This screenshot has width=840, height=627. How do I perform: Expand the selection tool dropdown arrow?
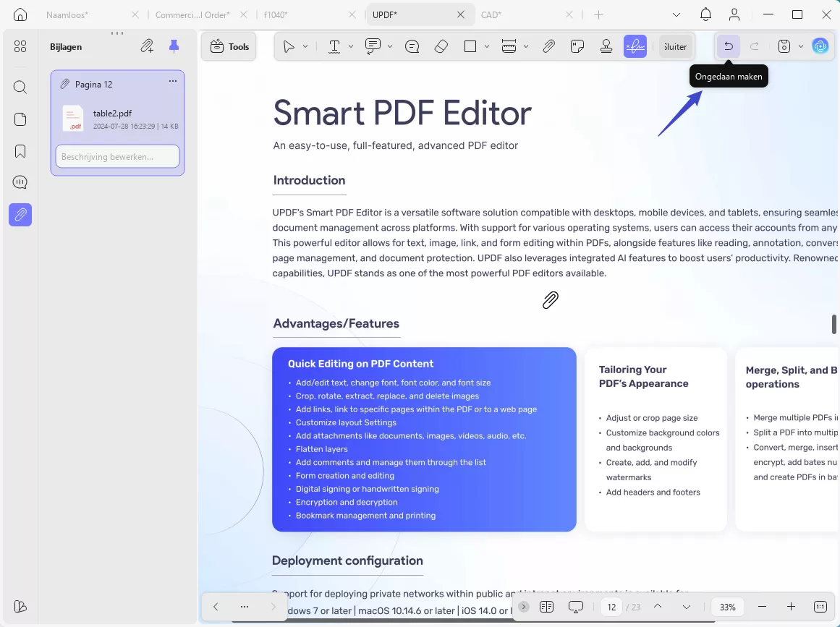305,46
